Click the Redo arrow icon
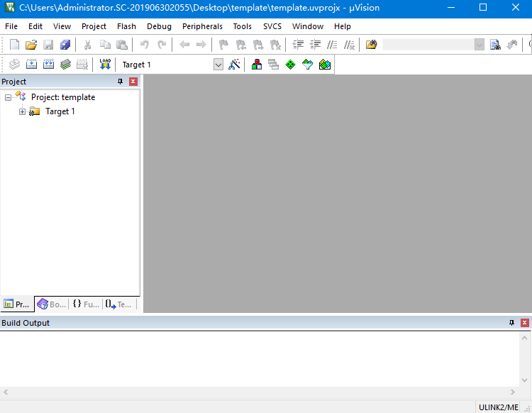 pos(162,45)
